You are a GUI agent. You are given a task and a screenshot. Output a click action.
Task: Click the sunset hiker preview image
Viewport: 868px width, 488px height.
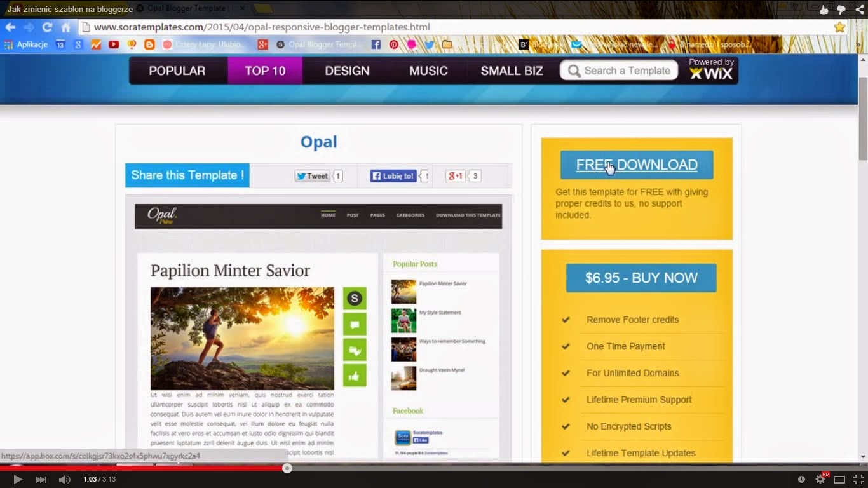[242, 338]
